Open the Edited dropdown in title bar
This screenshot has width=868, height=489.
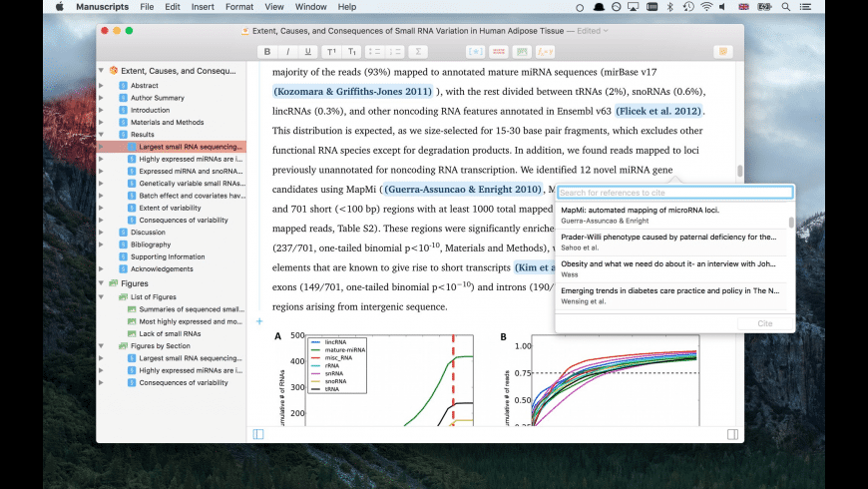(x=593, y=31)
